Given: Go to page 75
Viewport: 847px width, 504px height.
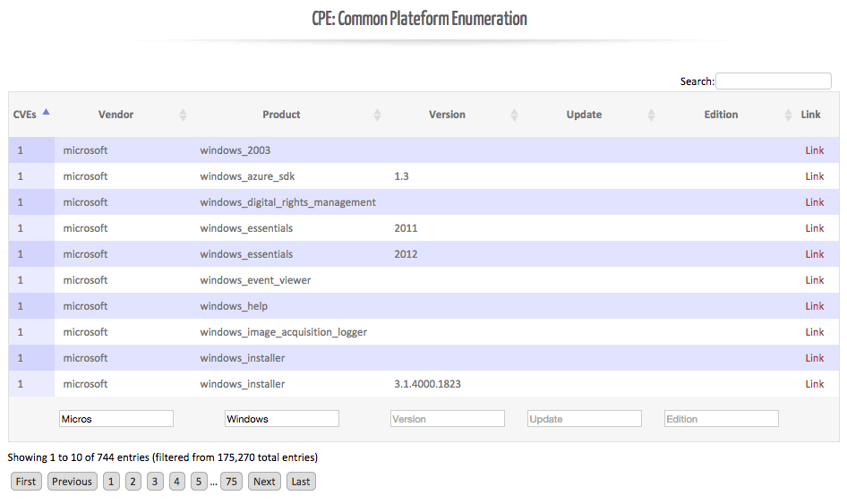Looking at the screenshot, I should click(231, 482).
